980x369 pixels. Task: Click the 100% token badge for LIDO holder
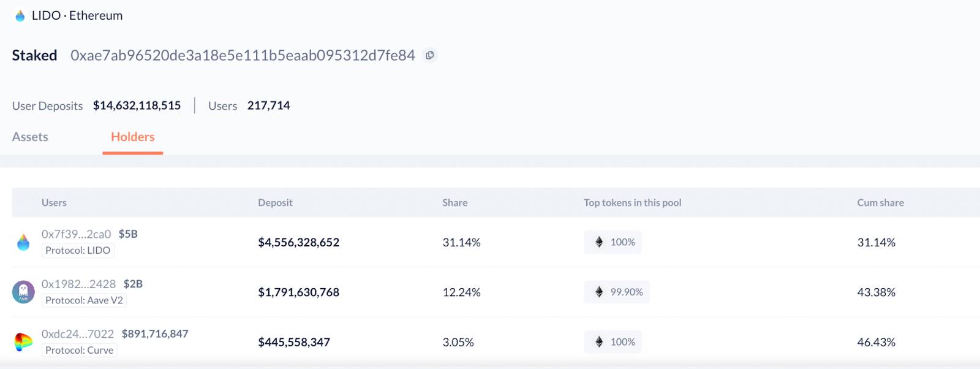point(612,242)
